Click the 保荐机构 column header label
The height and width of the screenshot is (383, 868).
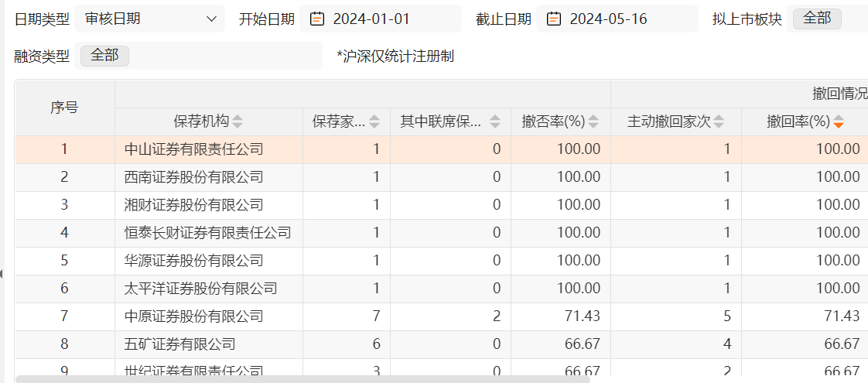[201, 121]
